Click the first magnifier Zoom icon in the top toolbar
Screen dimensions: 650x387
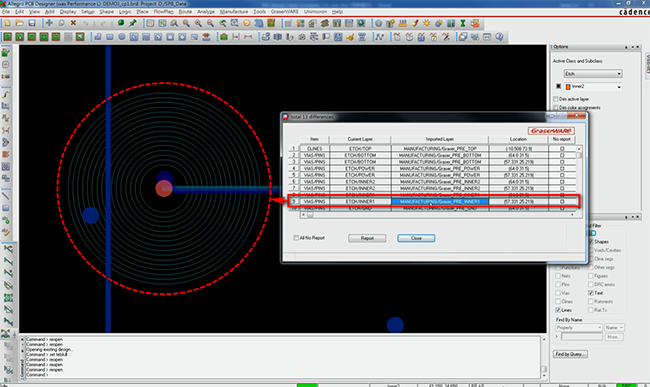pos(174,23)
